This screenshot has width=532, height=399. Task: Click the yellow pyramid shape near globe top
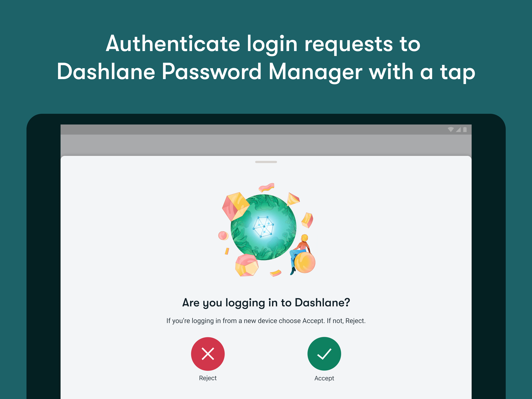tap(293, 199)
